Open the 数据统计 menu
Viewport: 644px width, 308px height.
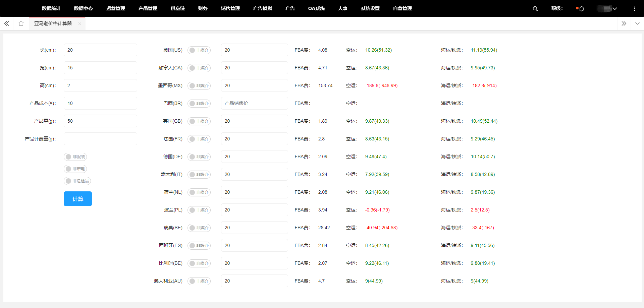click(x=51, y=8)
